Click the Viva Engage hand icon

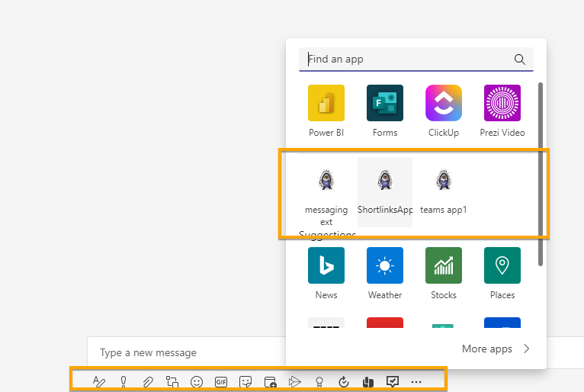(368, 381)
